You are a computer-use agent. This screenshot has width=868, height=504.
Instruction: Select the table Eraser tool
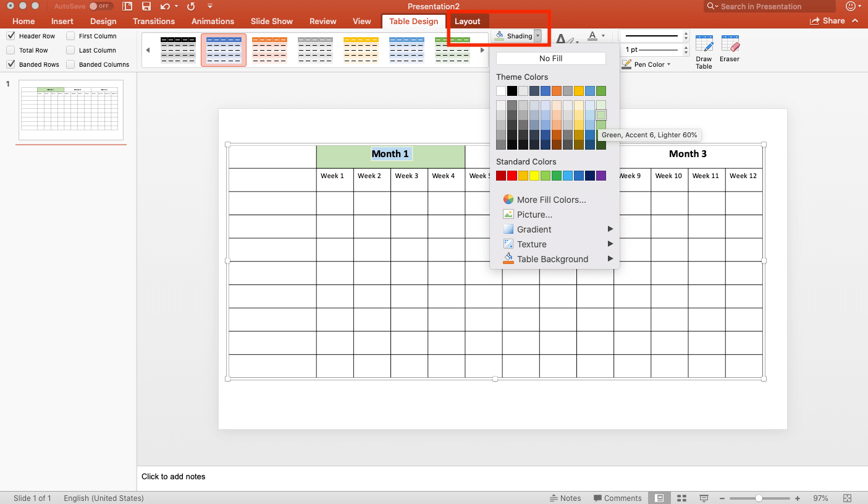click(730, 48)
